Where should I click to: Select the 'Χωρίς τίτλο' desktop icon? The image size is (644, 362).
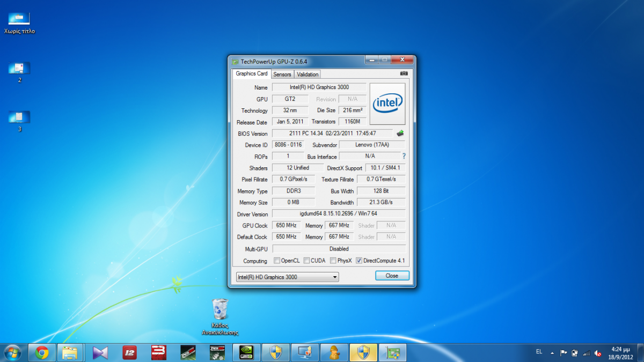pyautogui.click(x=19, y=24)
